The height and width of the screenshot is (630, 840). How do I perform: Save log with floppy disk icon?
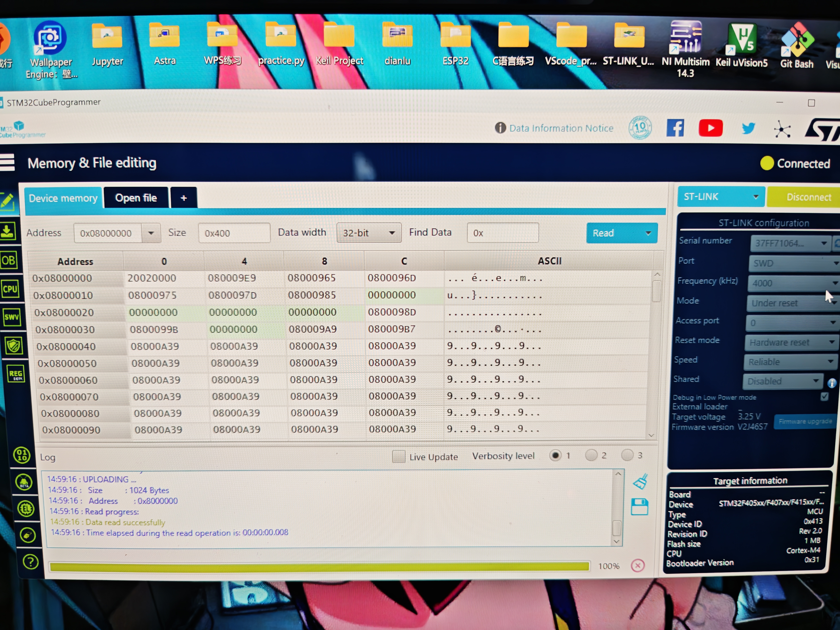click(x=639, y=507)
